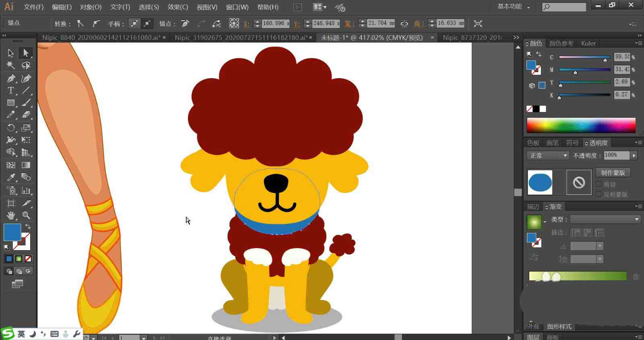The width and height of the screenshot is (644, 340).
Task: Select the Paintbrush tool
Action: pos(26,103)
